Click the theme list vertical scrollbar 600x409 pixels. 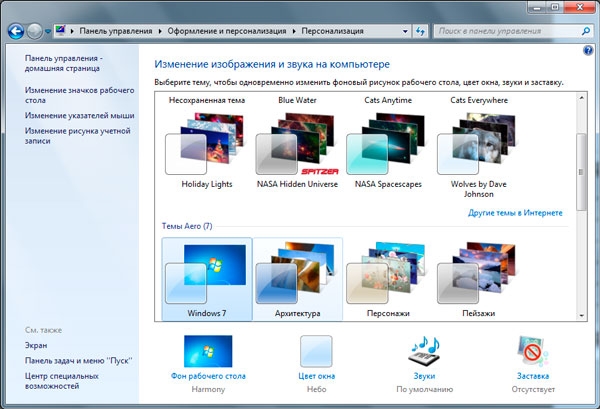pyautogui.click(x=580, y=180)
